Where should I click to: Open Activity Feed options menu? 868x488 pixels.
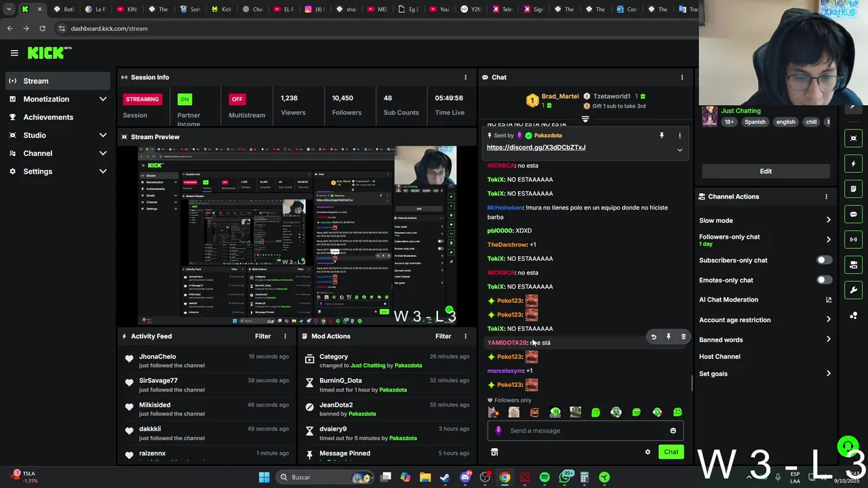coord(285,336)
